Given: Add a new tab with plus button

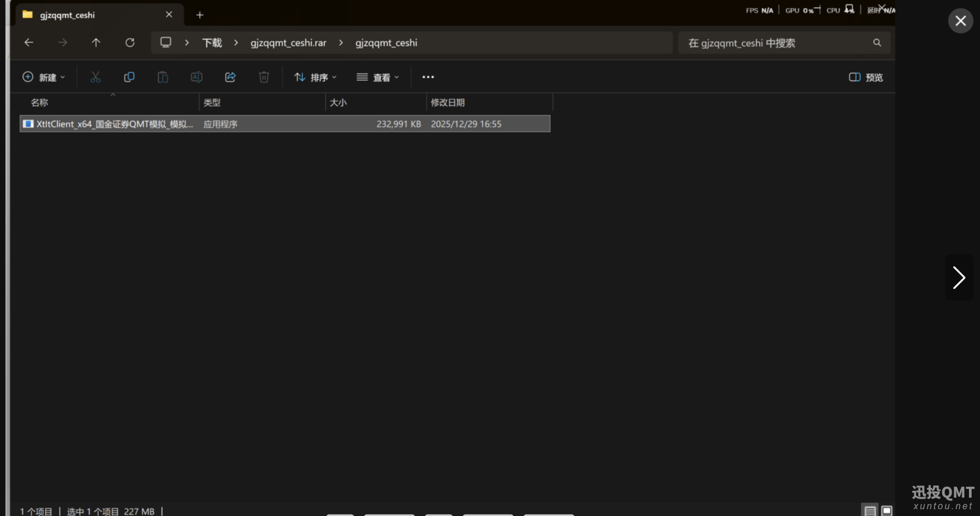Looking at the screenshot, I should (199, 15).
